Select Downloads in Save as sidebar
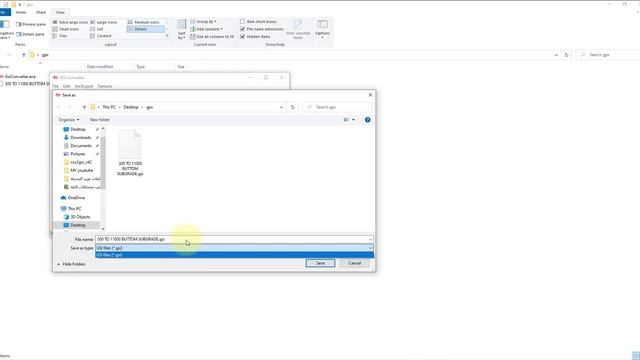The width and height of the screenshot is (640, 360). (x=80, y=138)
